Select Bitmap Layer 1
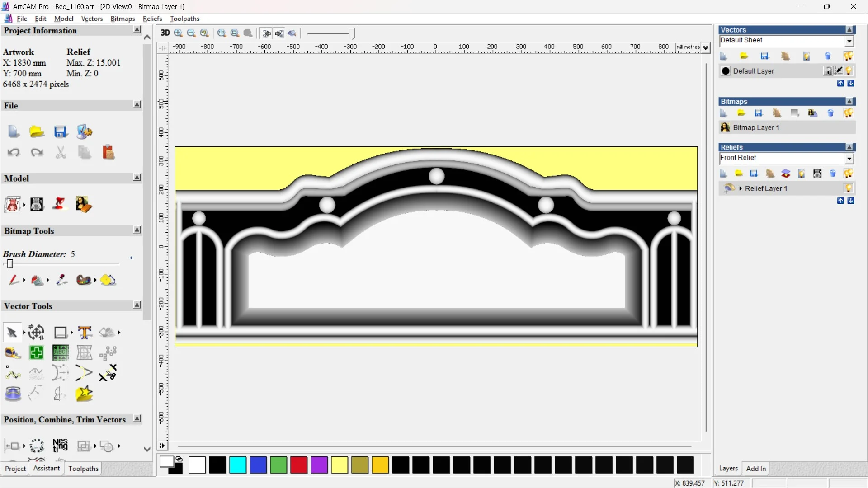This screenshot has height=488, width=868. 756,128
